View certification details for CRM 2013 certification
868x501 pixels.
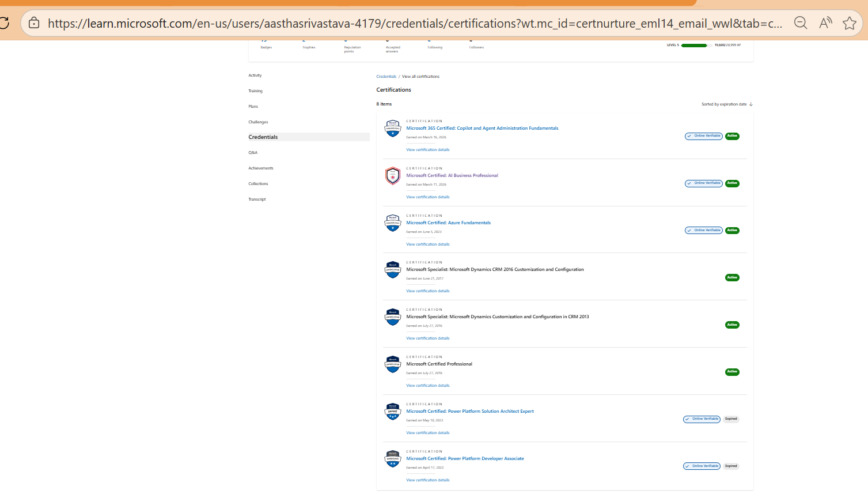[428, 338]
